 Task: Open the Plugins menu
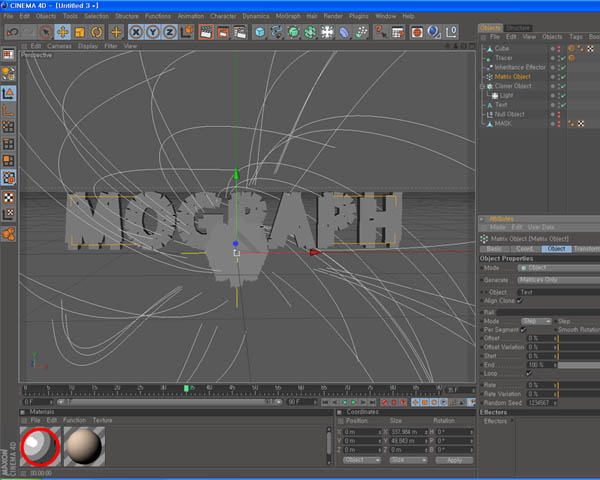coord(359,16)
